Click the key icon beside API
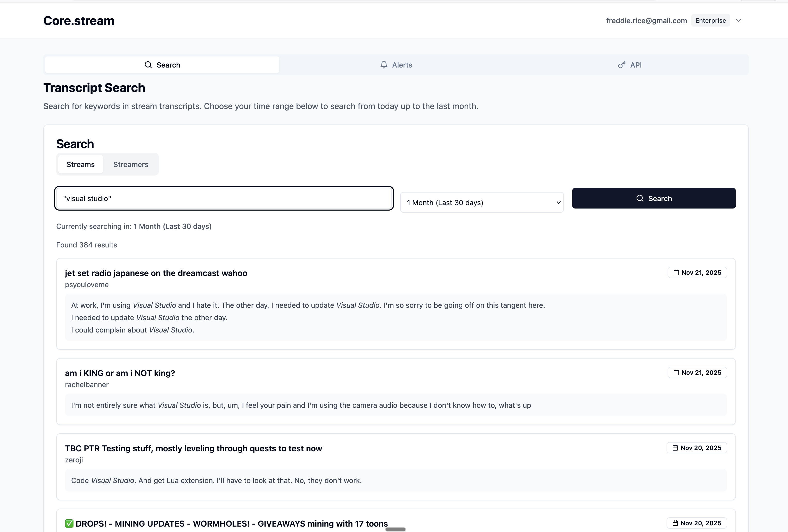The image size is (788, 532). 621,65
